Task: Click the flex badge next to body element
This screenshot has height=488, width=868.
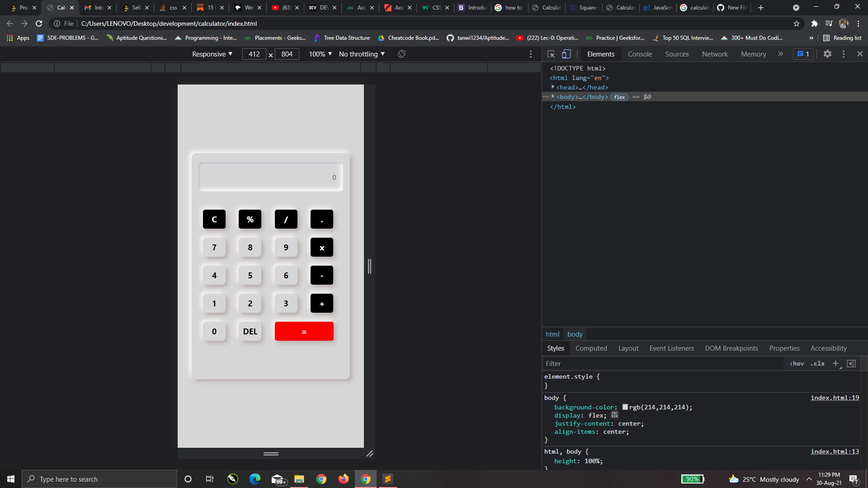Action: coord(619,97)
